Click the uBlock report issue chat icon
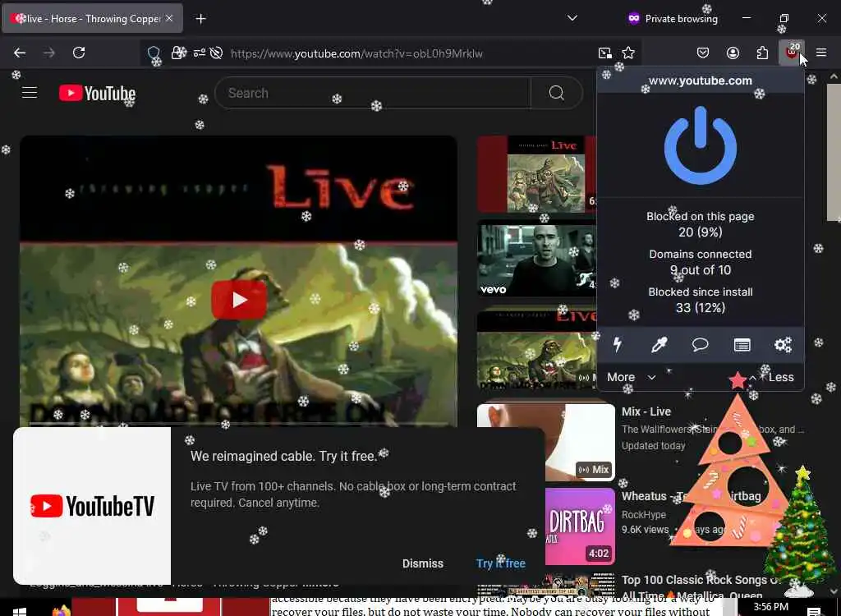 [700, 344]
